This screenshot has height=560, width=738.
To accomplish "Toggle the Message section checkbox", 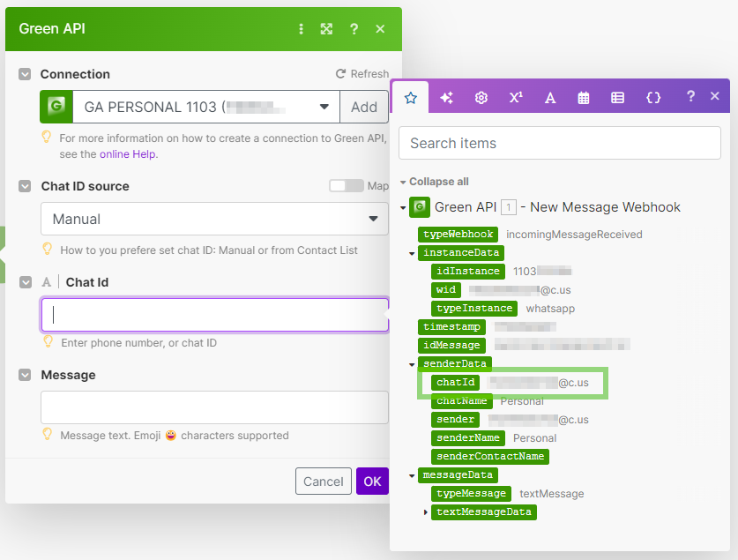I will (25, 375).
